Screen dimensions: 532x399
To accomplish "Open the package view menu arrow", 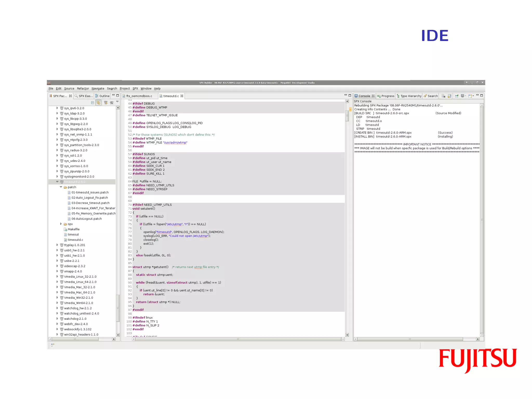I will 117,102.
